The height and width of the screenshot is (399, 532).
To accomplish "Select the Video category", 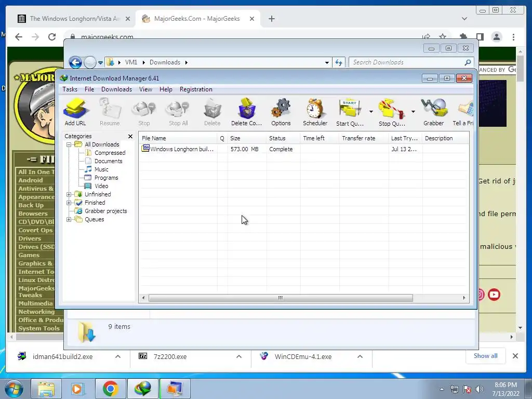I will point(101,187).
